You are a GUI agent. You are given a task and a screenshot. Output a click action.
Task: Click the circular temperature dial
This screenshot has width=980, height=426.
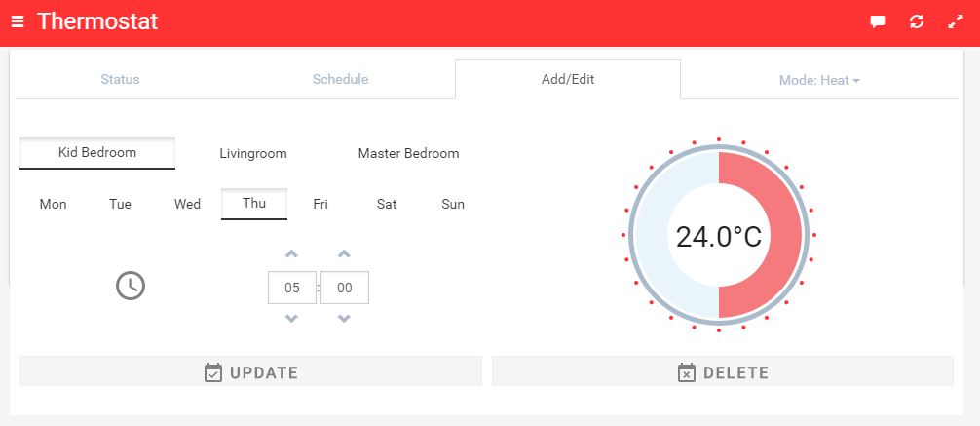click(719, 236)
